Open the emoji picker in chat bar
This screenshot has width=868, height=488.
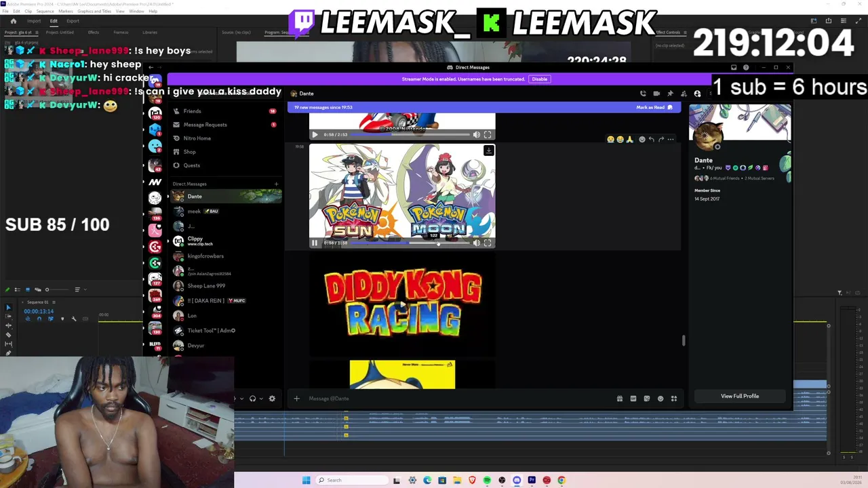660,399
